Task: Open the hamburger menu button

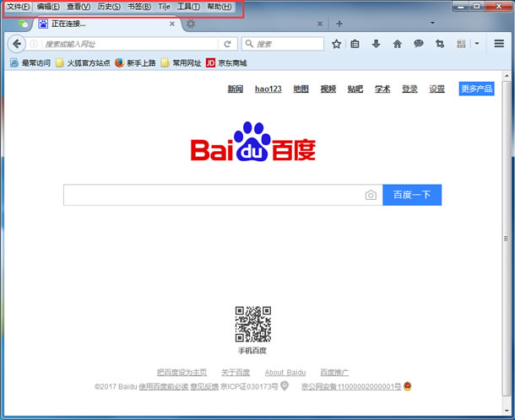Action: click(499, 44)
